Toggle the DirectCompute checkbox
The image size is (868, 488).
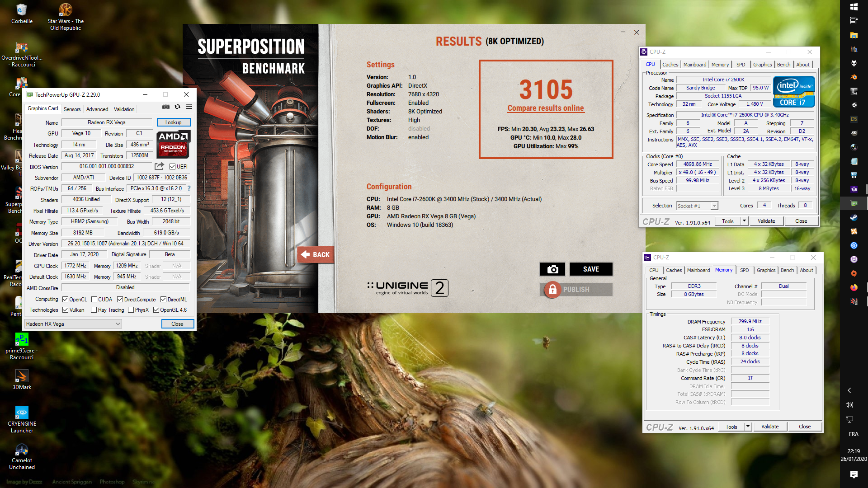(x=120, y=299)
